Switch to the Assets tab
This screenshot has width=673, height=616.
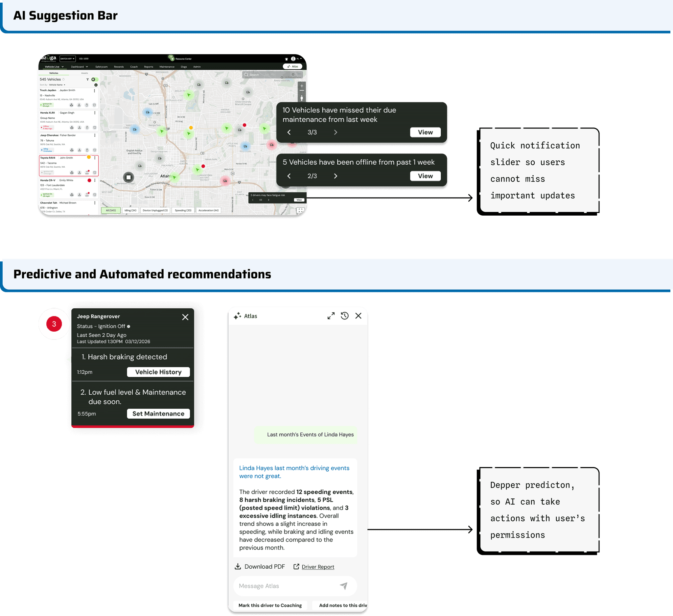(84, 73)
